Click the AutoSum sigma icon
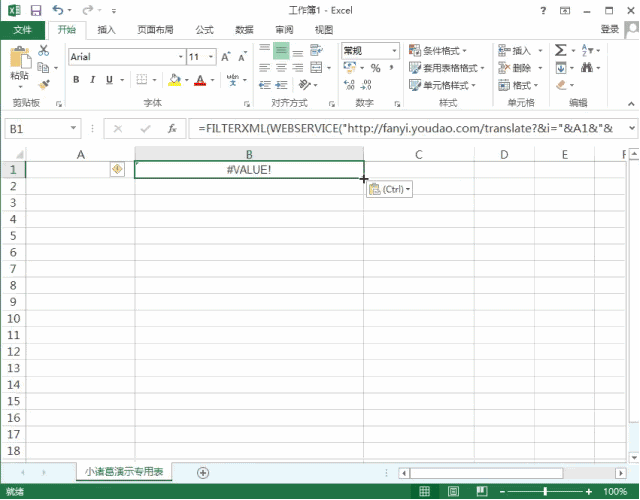Screen dimensions: 640x500 (560, 50)
